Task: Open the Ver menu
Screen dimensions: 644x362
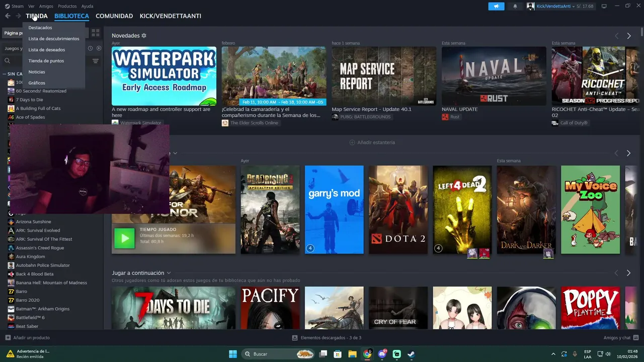Action: tap(32, 6)
